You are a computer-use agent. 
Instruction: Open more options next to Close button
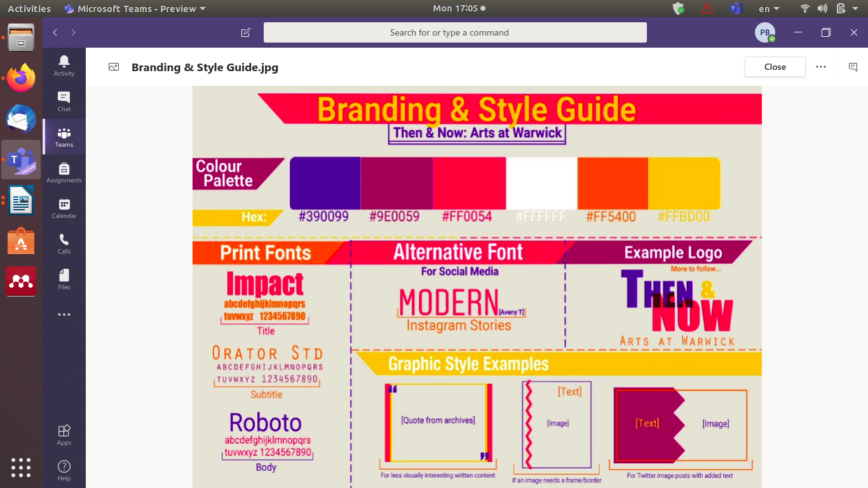coord(821,67)
